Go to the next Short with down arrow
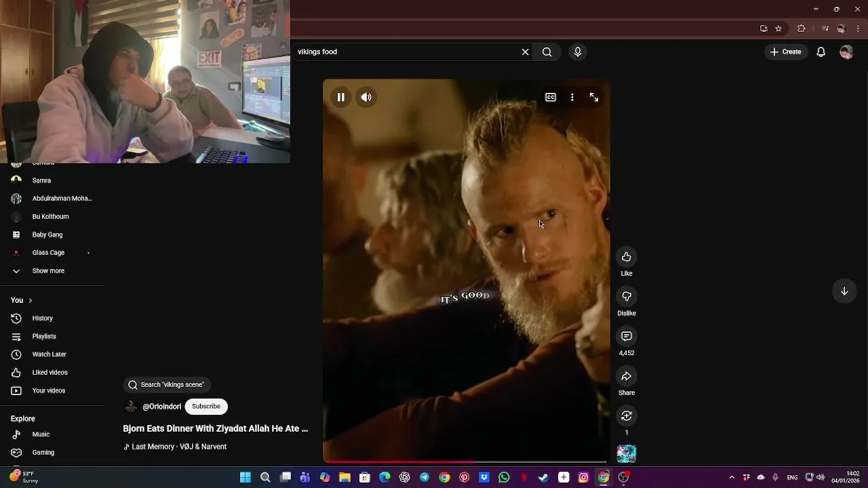 click(x=844, y=291)
